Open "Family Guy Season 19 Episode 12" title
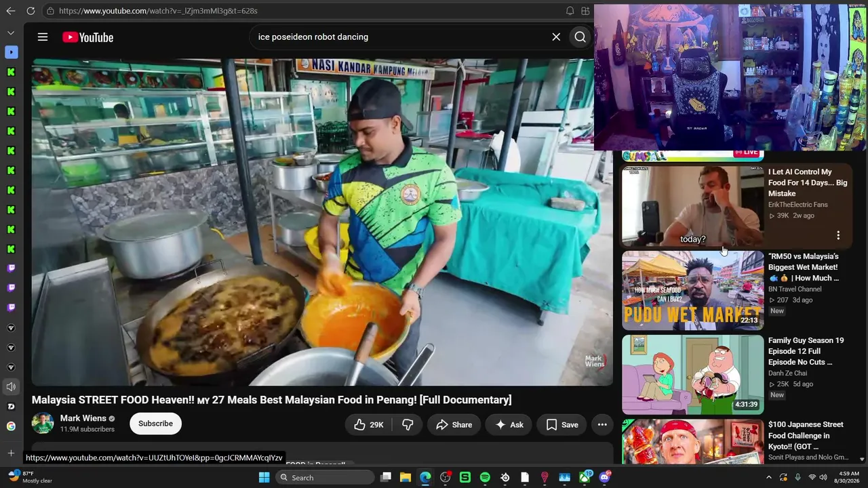Image resolution: width=868 pixels, height=488 pixels. [806, 351]
